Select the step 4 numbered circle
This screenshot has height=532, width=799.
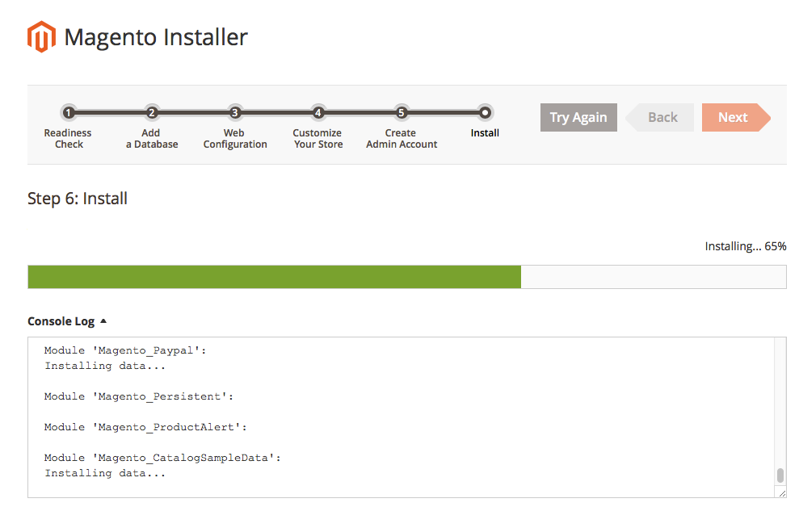click(x=318, y=113)
